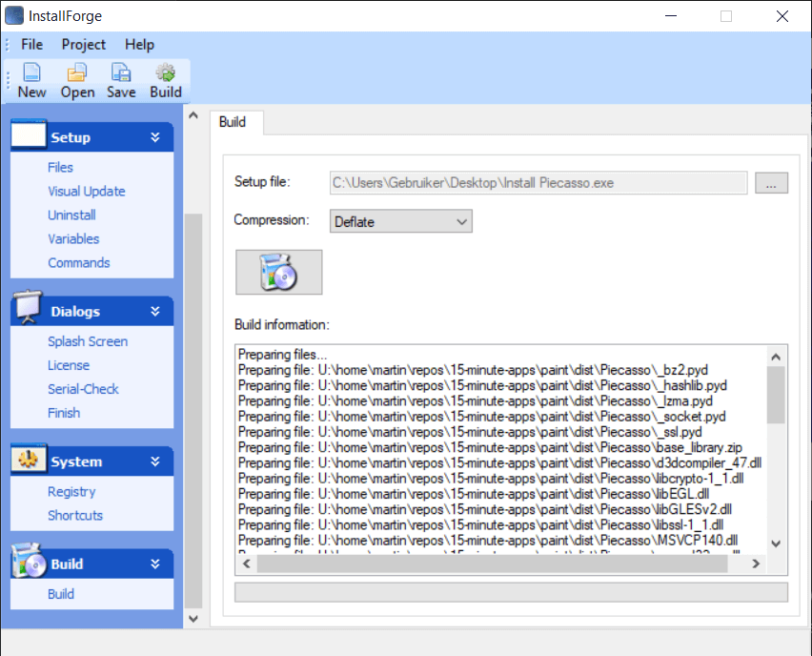Open the Help menu
Screen dimensions: 812x656
(139, 45)
